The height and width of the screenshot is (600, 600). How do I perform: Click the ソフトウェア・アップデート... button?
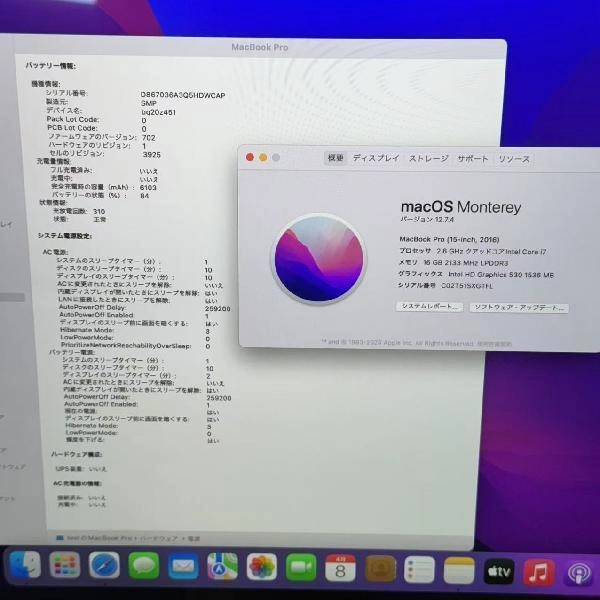[519, 308]
